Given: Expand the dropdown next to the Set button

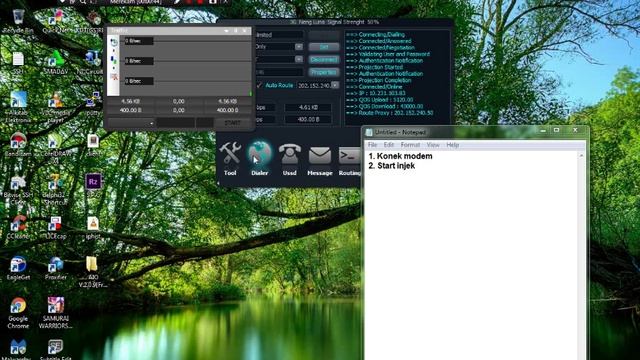Looking at the screenshot, I should 299,47.
